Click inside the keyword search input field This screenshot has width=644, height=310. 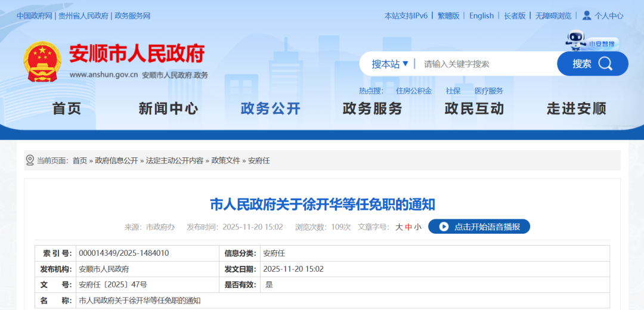pos(486,64)
